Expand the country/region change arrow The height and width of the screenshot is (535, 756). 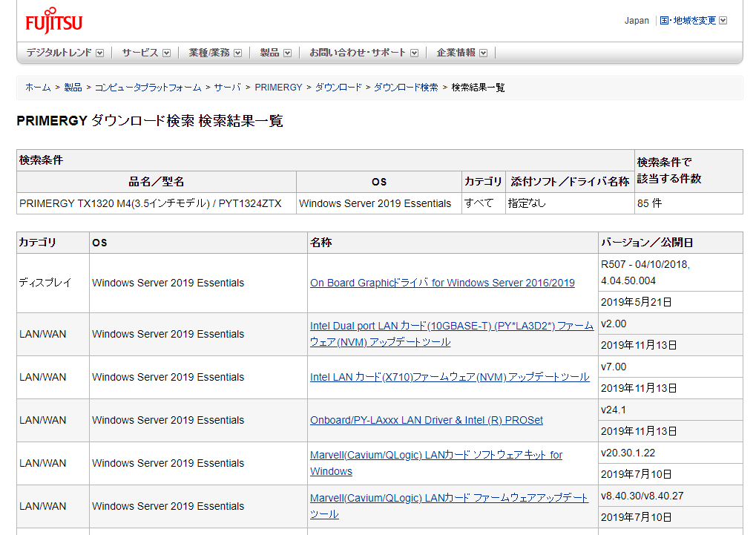pos(723,20)
